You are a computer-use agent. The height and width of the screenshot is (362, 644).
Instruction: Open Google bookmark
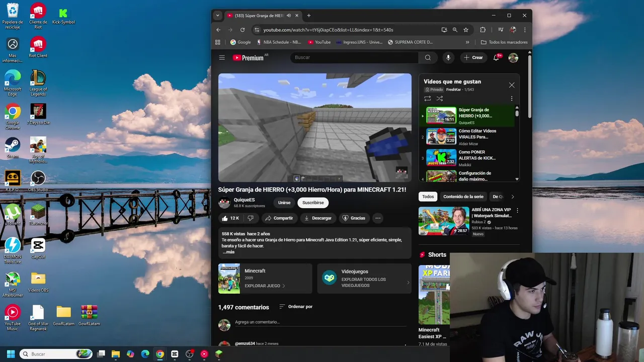coord(240,42)
